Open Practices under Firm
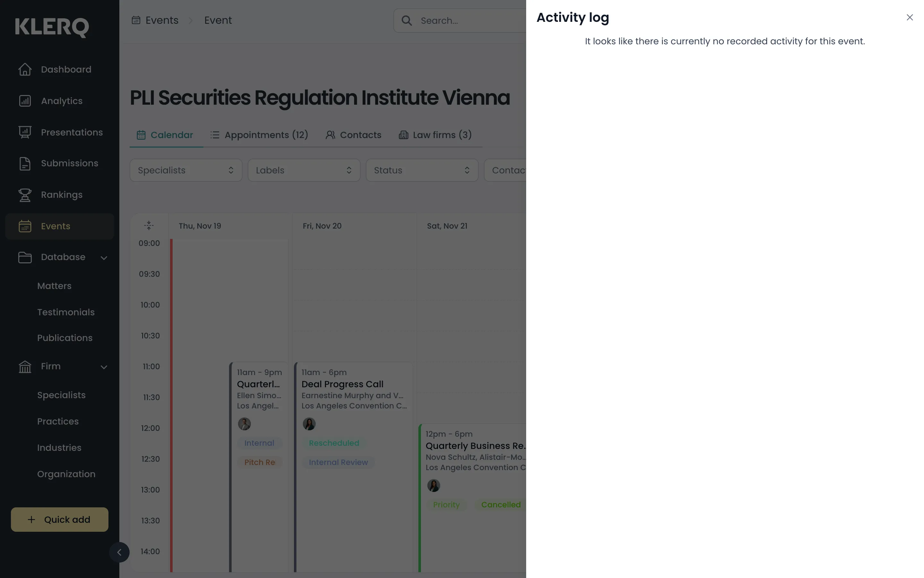The width and height of the screenshot is (924, 578). click(x=58, y=422)
